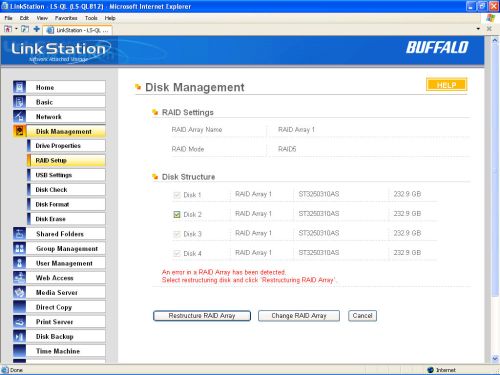Open Drive Properties submenu item
500x375 pixels.
click(x=66, y=146)
